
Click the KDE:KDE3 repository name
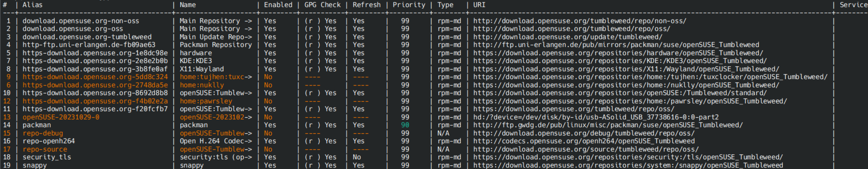pos(195,61)
